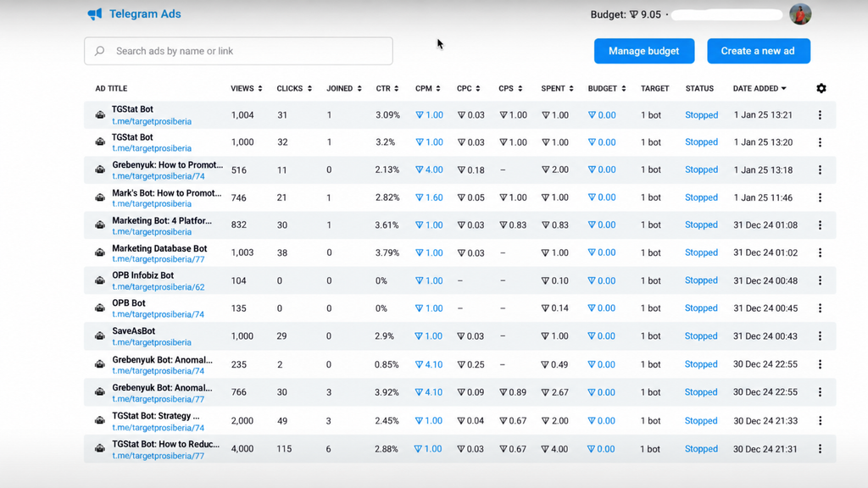Focus the Search ads by name field
This screenshot has width=868, height=488.
[x=238, y=51]
